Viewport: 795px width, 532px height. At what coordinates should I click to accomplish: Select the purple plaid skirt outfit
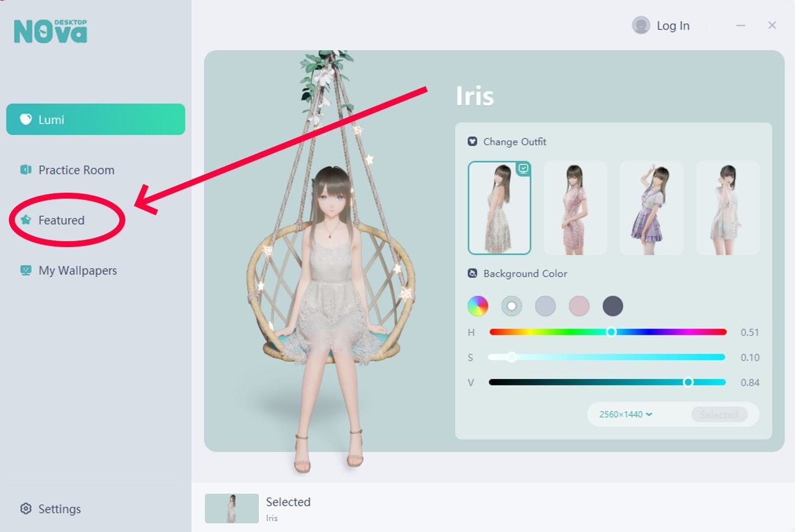coord(651,208)
